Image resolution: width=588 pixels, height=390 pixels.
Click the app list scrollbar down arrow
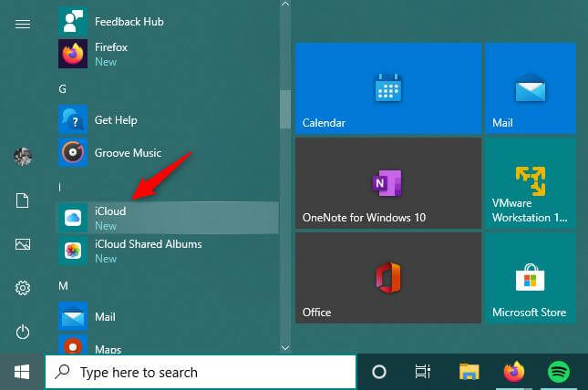[284, 346]
